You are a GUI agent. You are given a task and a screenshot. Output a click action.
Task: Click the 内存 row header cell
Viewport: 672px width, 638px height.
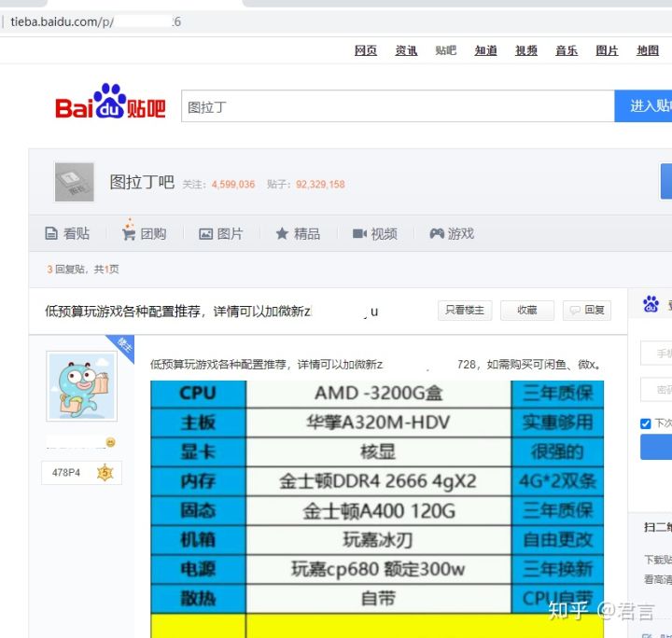click(199, 481)
